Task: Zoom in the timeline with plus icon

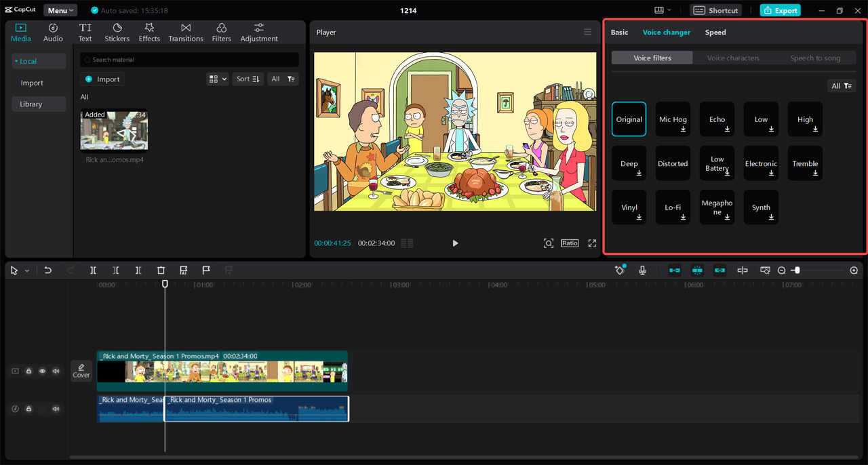Action: coord(854,270)
